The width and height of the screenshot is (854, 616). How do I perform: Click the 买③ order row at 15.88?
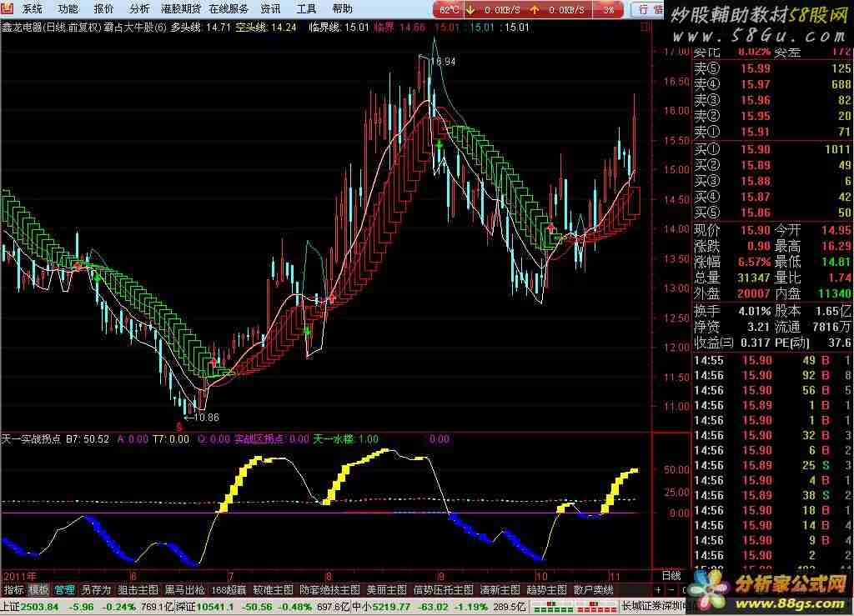[x=772, y=181]
